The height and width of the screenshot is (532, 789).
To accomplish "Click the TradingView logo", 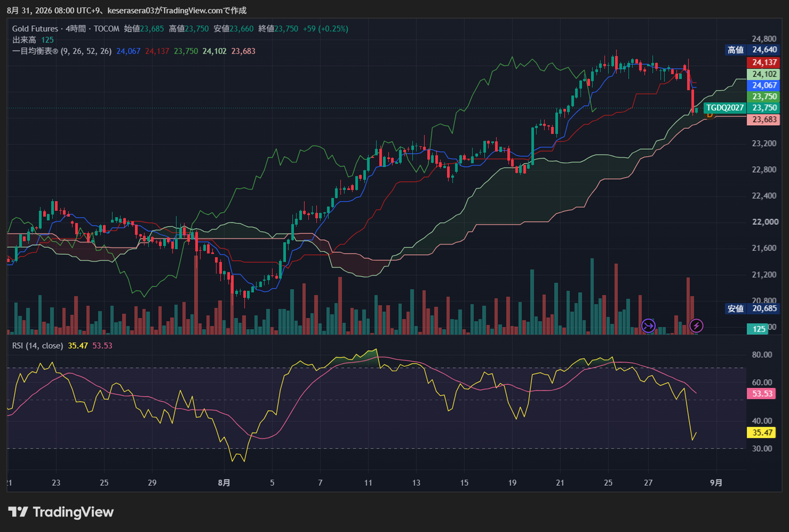I will [61, 512].
